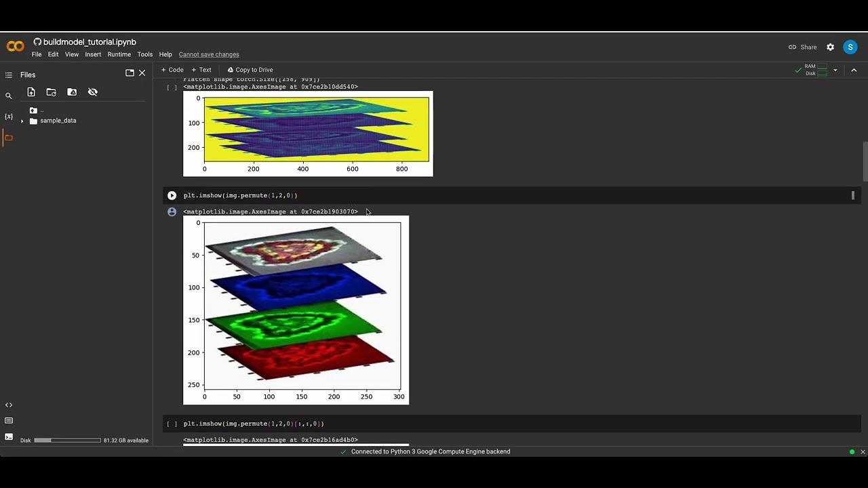Click the RAM Disk usage indicator
The height and width of the screenshot is (488, 868).
816,70
